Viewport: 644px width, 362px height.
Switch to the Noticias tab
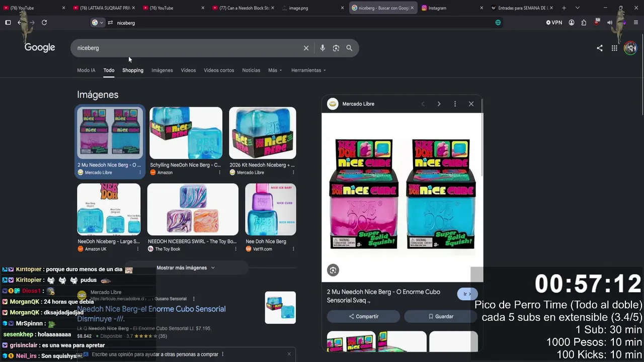tap(251, 70)
